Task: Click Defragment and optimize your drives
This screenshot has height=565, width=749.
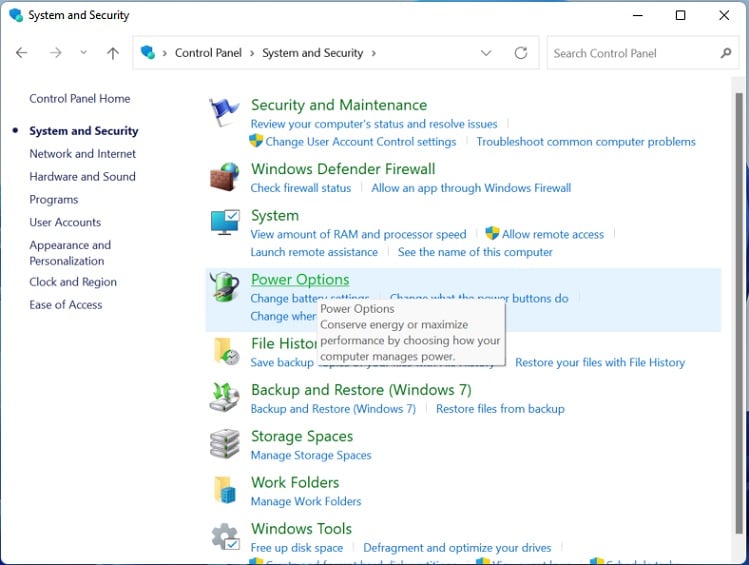Action: coord(457,548)
